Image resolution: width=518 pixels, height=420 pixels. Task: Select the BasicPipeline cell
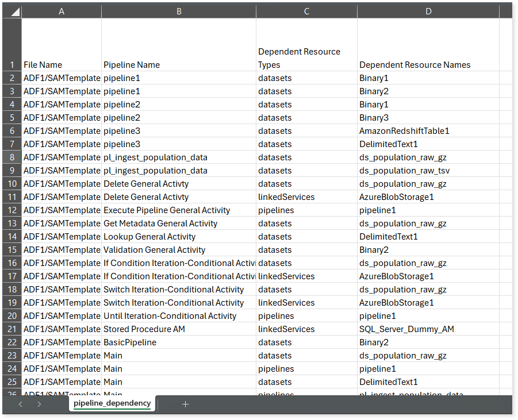coord(179,342)
